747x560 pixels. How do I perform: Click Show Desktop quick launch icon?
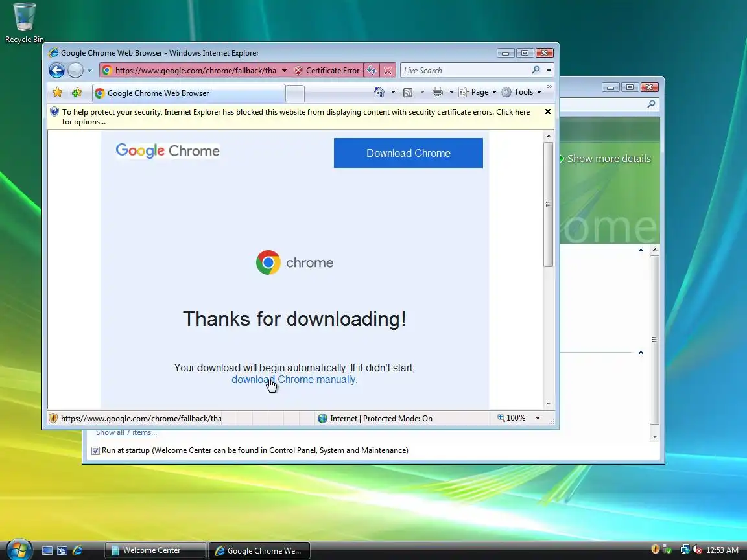(x=47, y=550)
